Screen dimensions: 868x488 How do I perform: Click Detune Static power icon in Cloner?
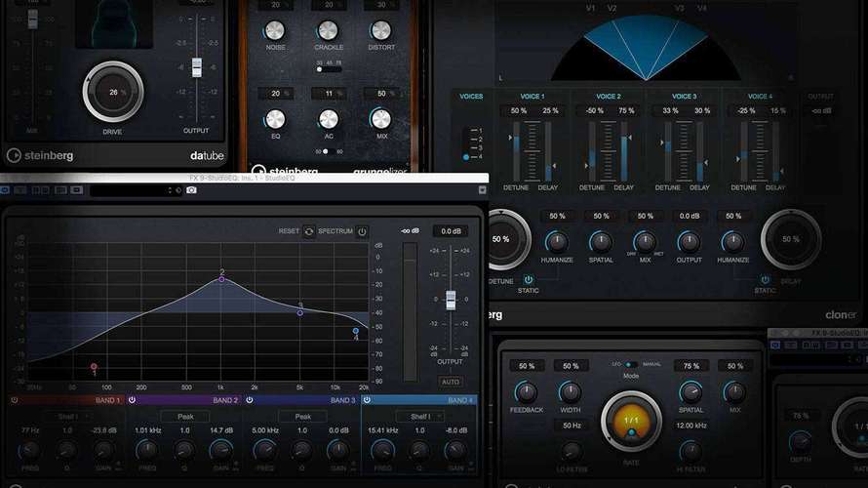[x=530, y=279]
